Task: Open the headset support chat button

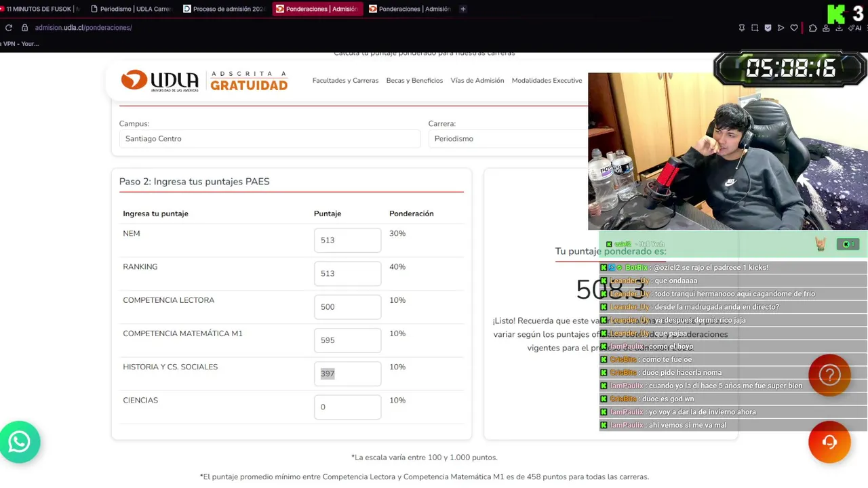Action: [x=829, y=442]
